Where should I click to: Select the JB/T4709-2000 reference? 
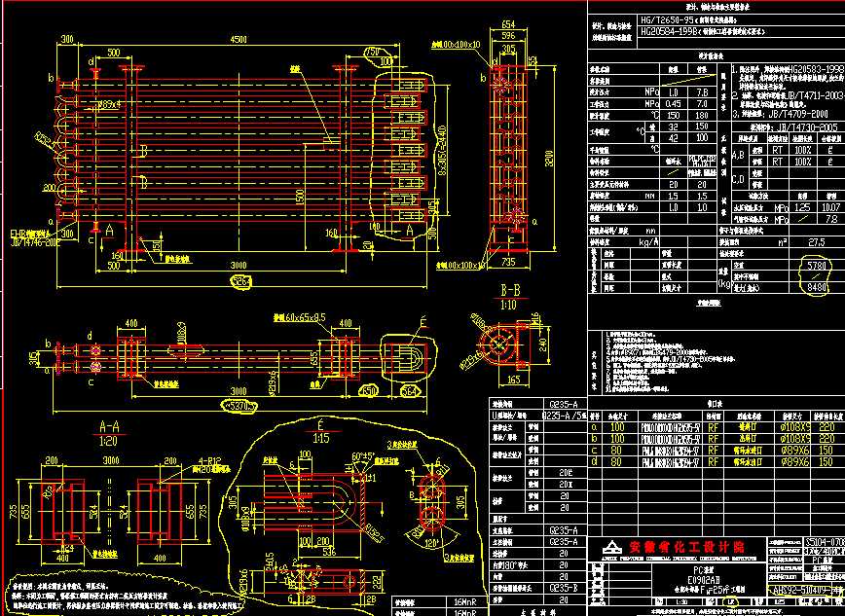click(x=800, y=114)
